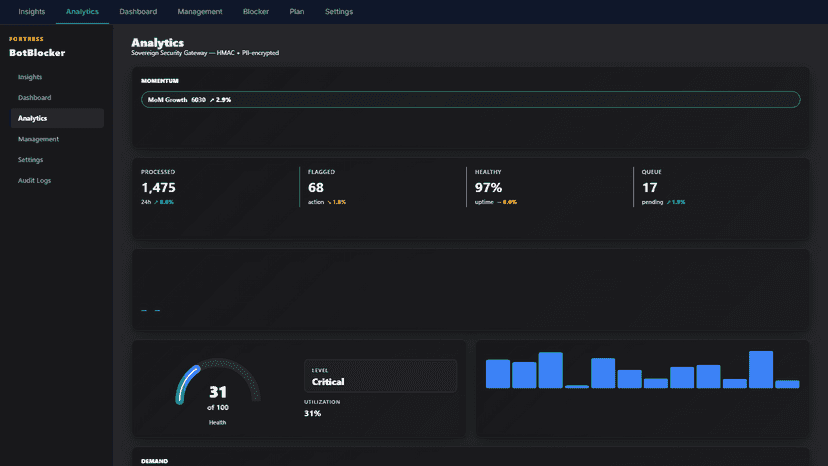Select Analytics in the left sidebar

coord(57,118)
